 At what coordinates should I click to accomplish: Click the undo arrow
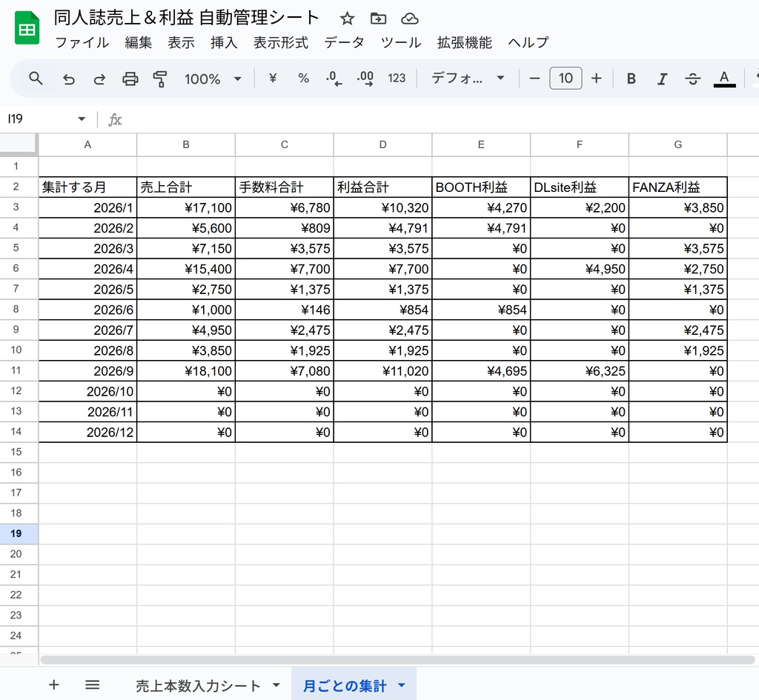69,78
